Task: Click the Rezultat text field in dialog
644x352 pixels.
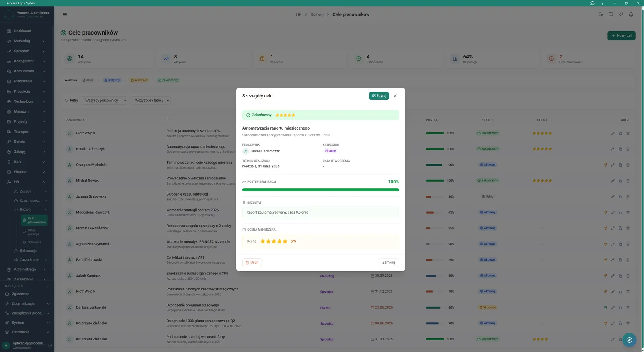Action: 320,212
